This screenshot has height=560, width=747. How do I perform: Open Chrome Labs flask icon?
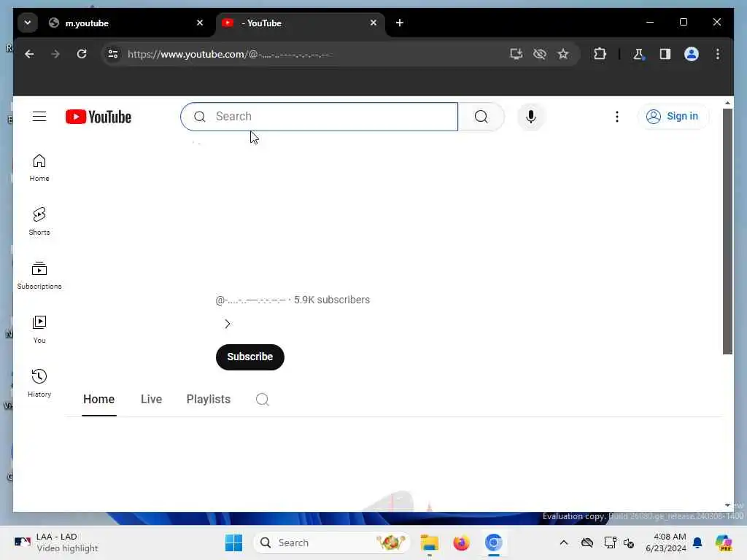point(638,54)
